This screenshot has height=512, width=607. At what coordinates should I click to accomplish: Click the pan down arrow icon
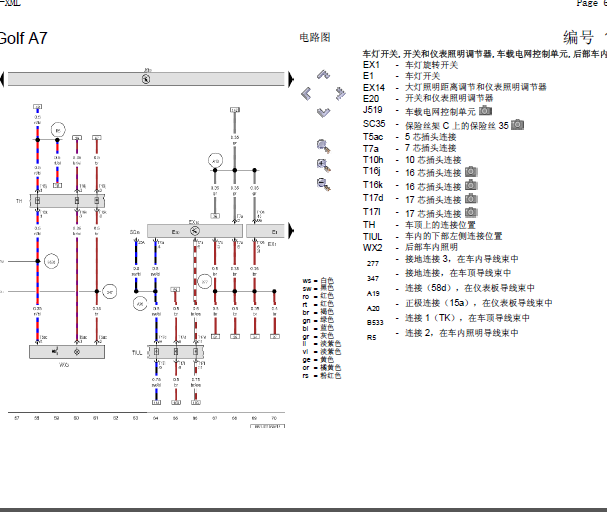pyautogui.click(x=323, y=113)
